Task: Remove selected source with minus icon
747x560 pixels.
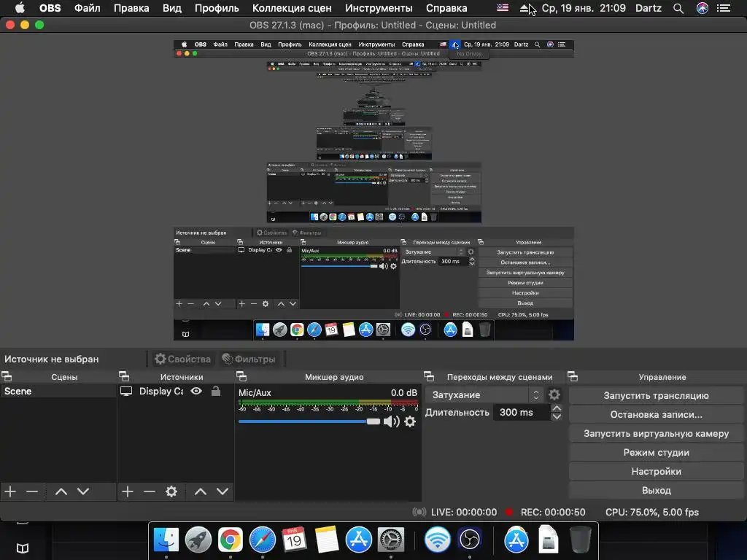Action: tap(149, 491)
